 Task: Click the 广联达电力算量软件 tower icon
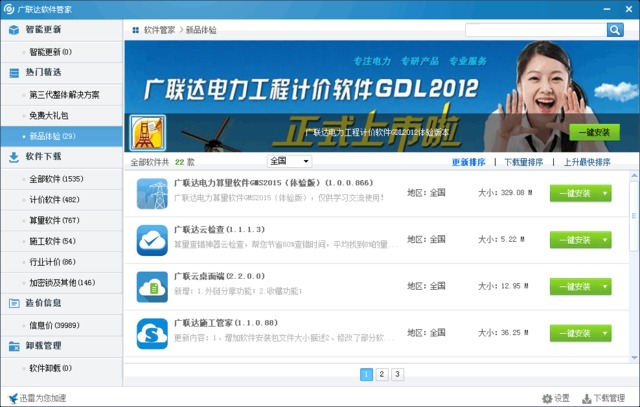[x=152, y=193]
